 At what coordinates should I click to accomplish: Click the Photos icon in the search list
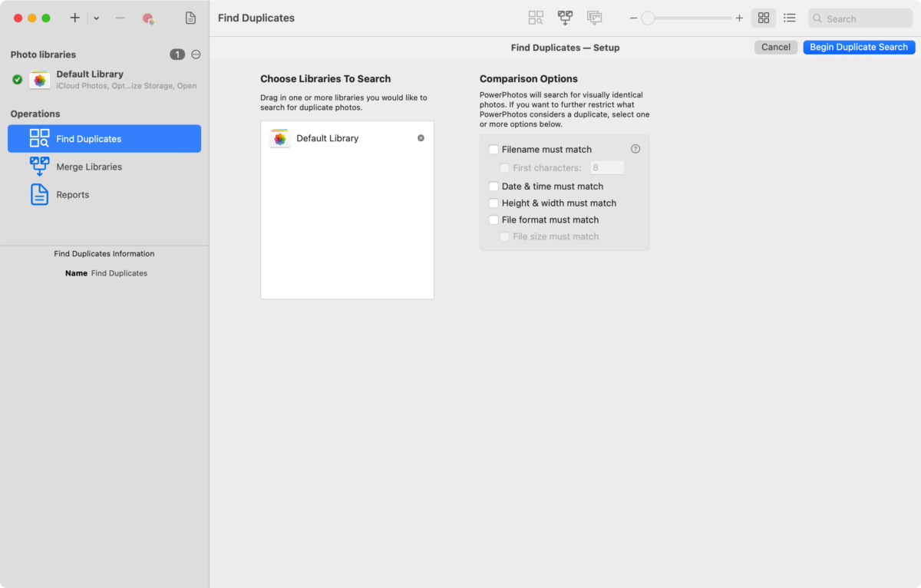pos(279,138)
